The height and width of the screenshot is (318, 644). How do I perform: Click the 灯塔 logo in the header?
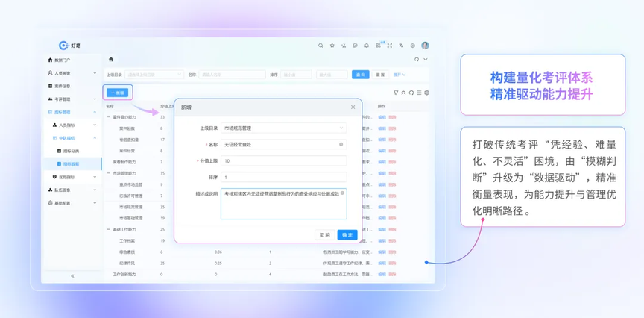click(x=70, y=46)
